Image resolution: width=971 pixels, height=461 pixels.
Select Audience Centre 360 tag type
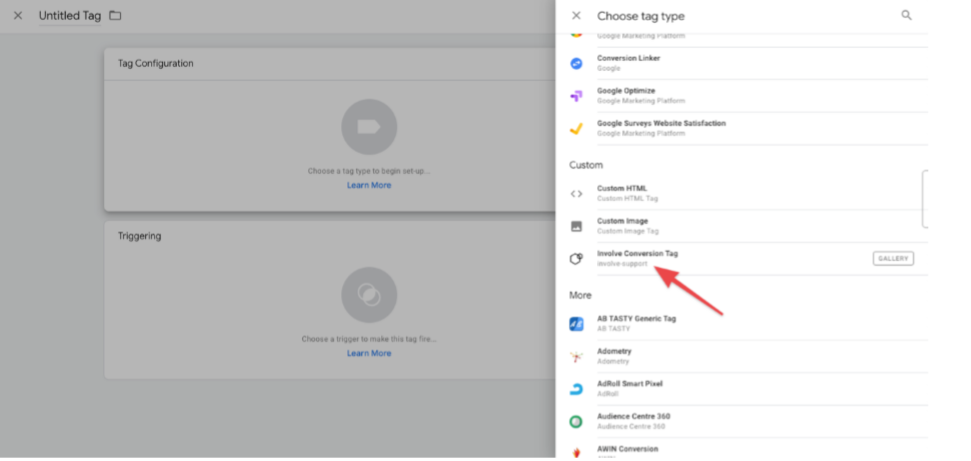[x=748, y=421]
